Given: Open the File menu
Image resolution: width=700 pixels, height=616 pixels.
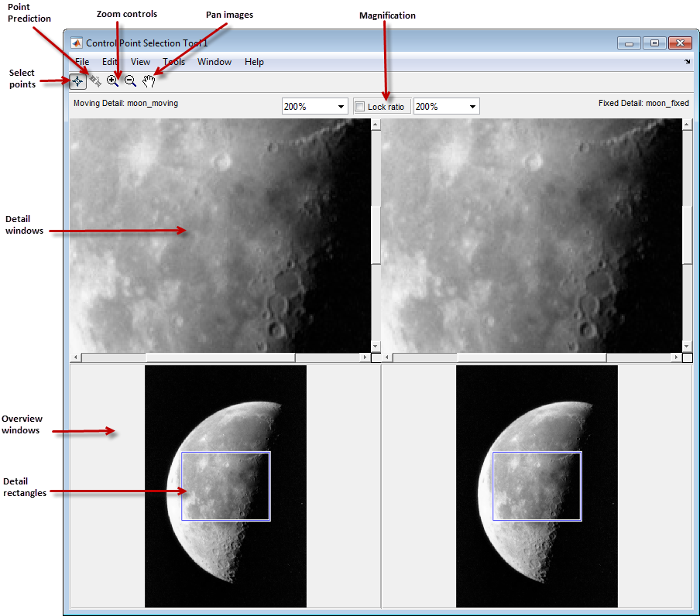Looking at the screenshot, I should (x=82, y=62).
